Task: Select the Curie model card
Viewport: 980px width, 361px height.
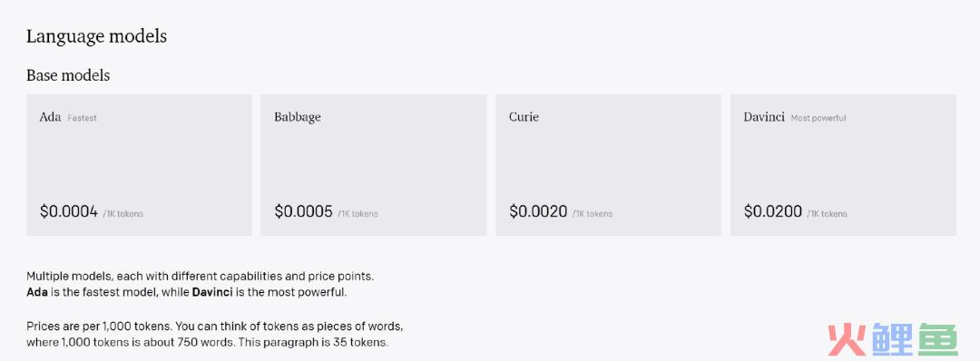Action: 608,165
